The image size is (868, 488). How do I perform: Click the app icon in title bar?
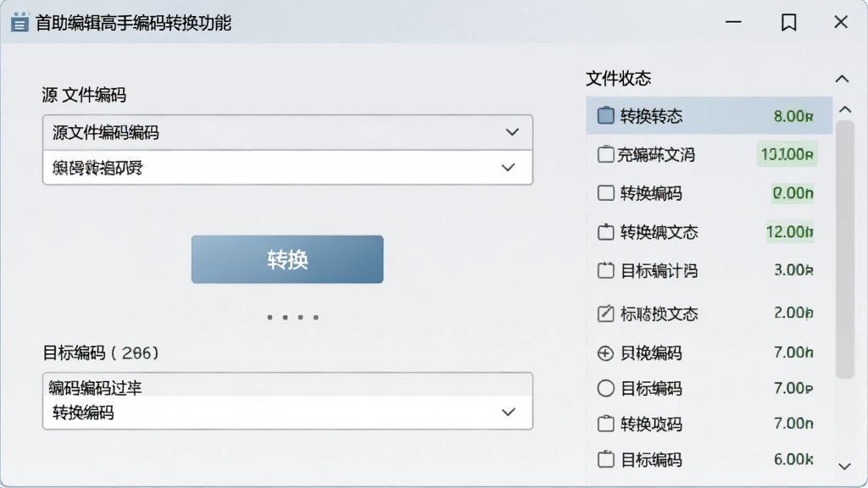click(x=19, y=22)
